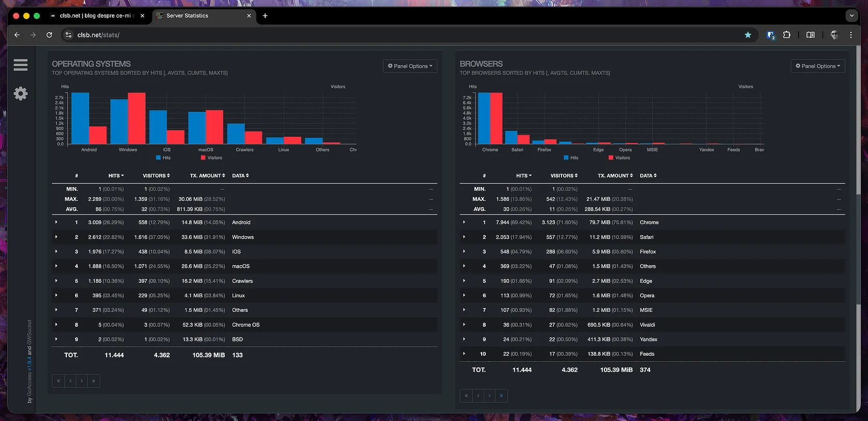Image resolution: width=868 pixels, height=421 pixels.
Task: Open the browser three-dot menu
Action: [851, 35]
